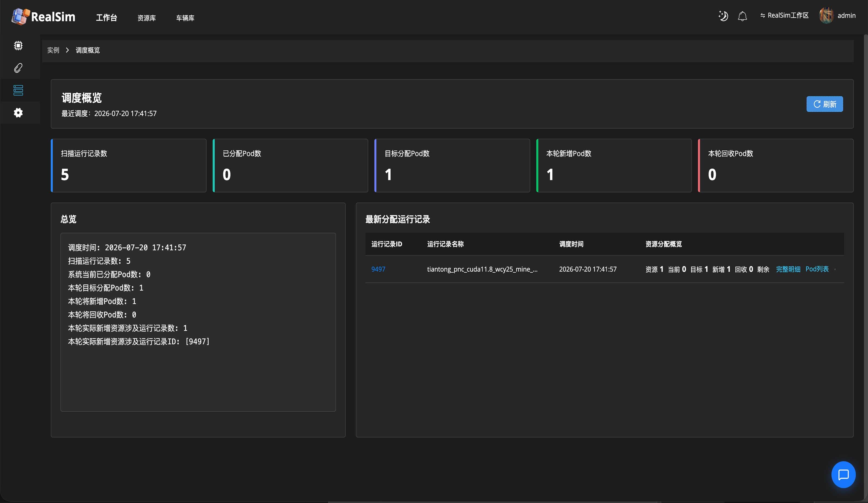Click the 2026-07-20 17:41:57 table cell
This screenshot has width=868, height=503.
(x=588, y=269)
